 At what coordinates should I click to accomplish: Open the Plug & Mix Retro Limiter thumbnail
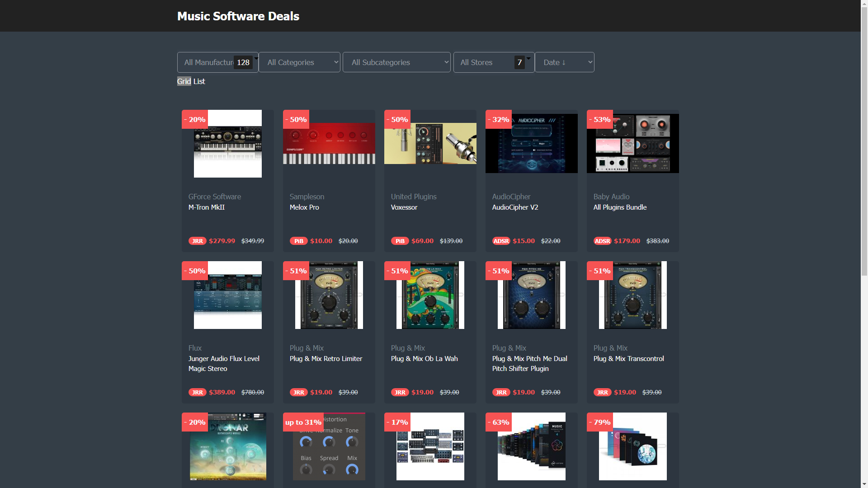pyautogui.click(x=329, y=295)
